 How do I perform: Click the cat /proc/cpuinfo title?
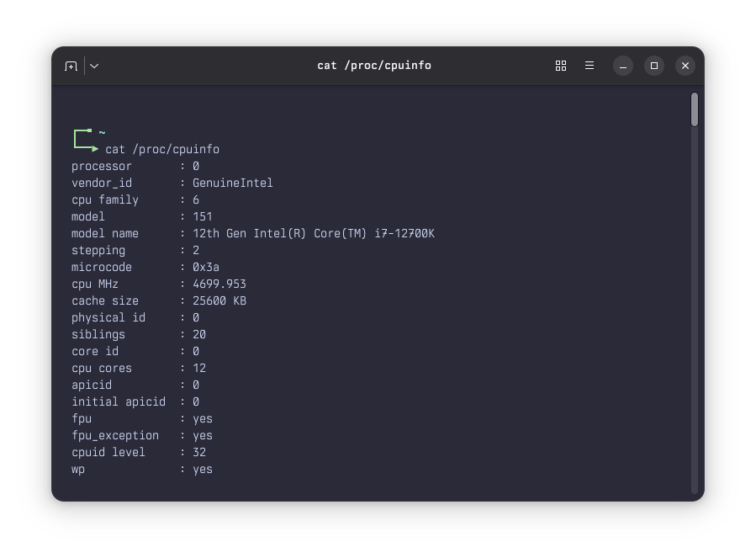point(374,65)
